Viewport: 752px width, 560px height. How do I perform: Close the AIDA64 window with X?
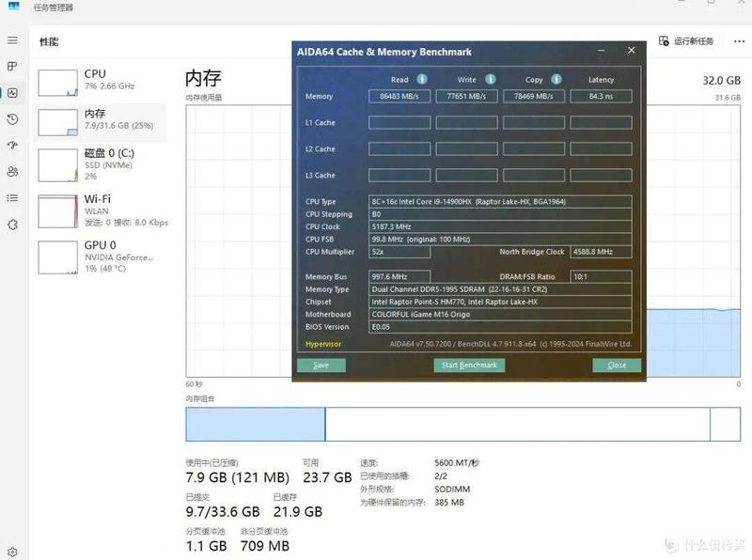click(631, 50)
